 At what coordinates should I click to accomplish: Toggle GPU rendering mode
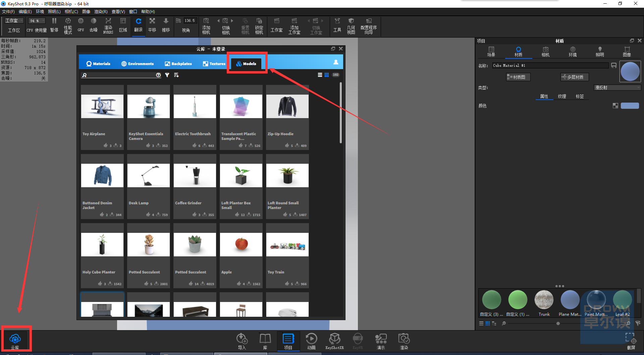pyautogui.click(x=81, y=25)
